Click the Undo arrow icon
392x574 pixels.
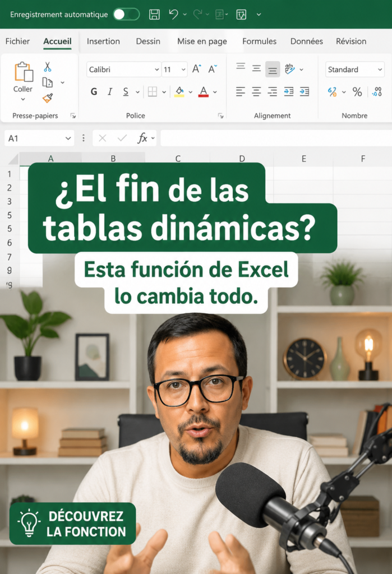pos(173,14)
